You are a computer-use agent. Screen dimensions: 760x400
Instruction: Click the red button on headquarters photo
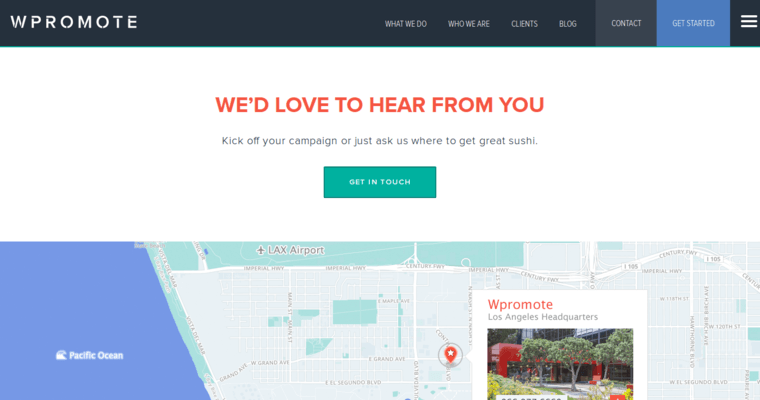[x=617, y=398]
